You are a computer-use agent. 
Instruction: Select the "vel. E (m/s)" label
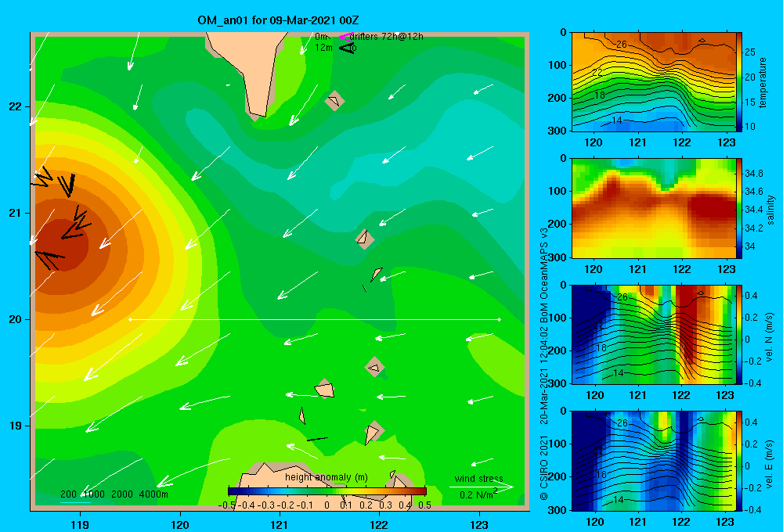pos(770,463)
